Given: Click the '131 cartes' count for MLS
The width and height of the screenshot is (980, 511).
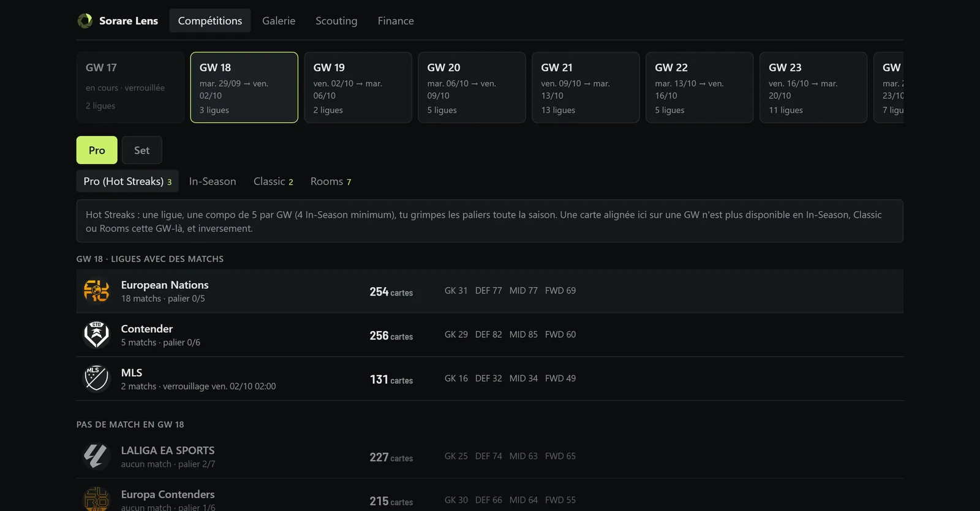Looking at the screenshot, I should pyautogui.click(x=391, y=379).
